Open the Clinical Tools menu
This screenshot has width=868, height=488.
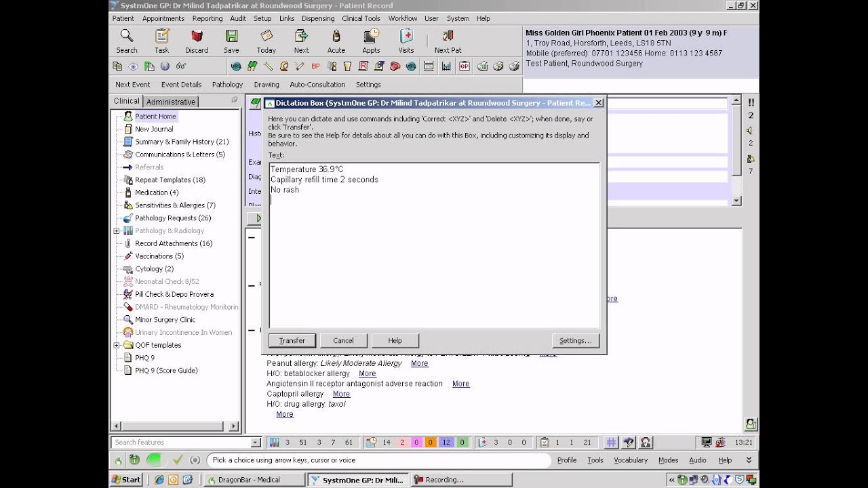click(361, 18)
